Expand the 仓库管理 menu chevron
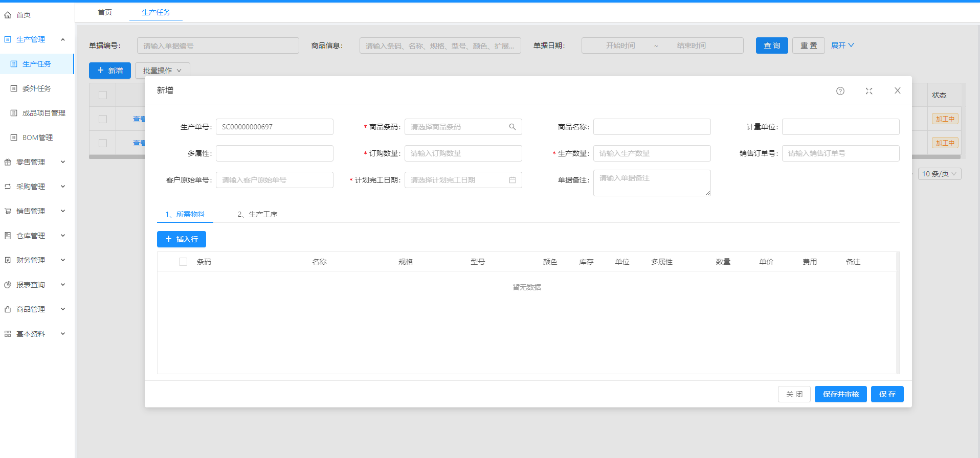Screen dimensions: 980x458 coord(63,236)
